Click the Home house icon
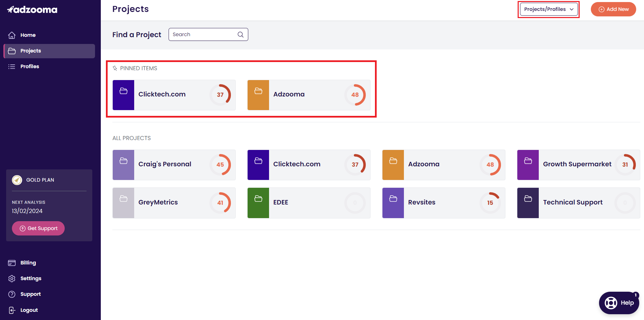Screen dimensions: 644x320 [x=12, y=35]
